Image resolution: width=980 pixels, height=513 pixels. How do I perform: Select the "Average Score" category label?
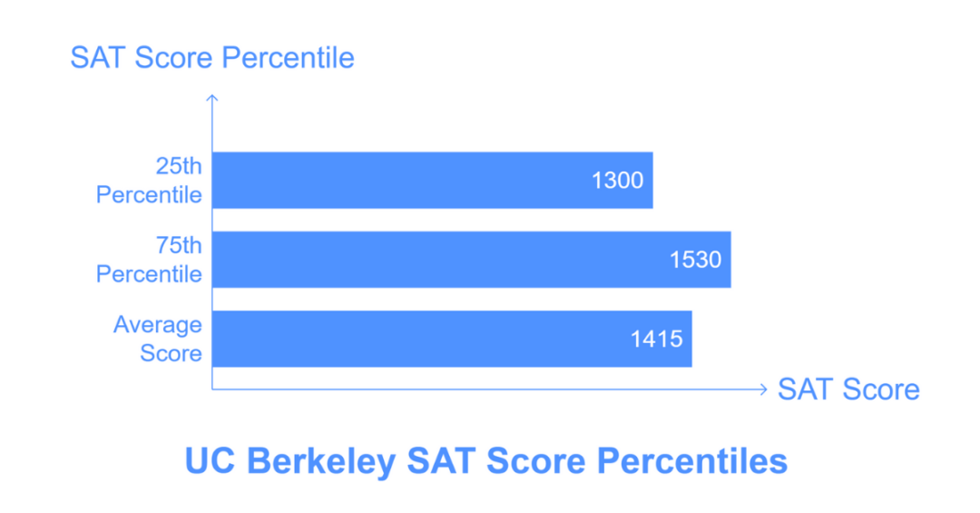click(157, 339)
